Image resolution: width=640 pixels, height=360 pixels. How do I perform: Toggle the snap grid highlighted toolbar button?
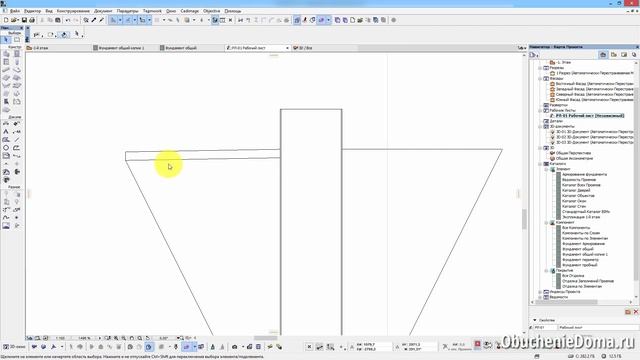coord(127,20)
